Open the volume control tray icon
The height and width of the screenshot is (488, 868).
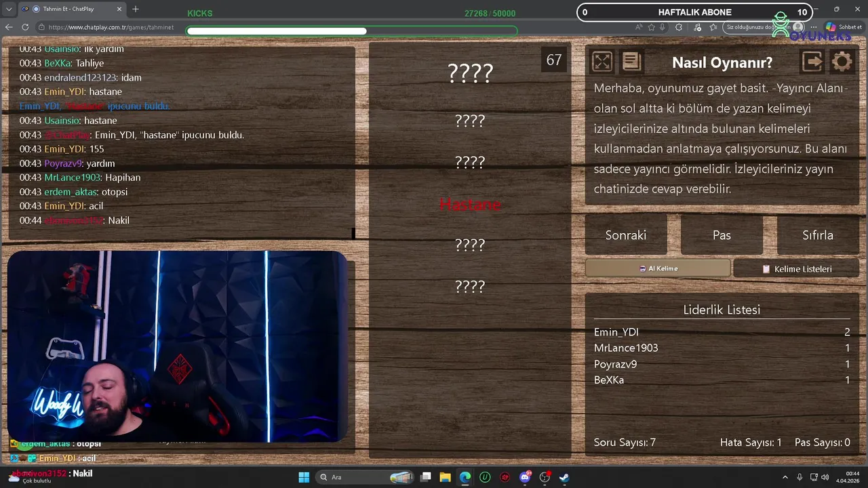[x=825, y=477]
